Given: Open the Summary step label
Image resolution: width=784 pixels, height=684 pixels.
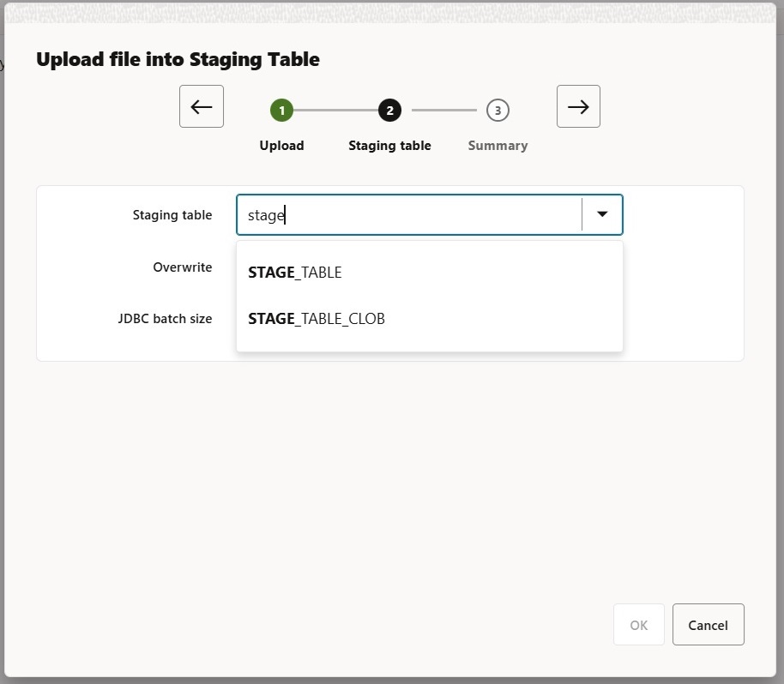Looking at the screenshot, I should coord(498,146).
